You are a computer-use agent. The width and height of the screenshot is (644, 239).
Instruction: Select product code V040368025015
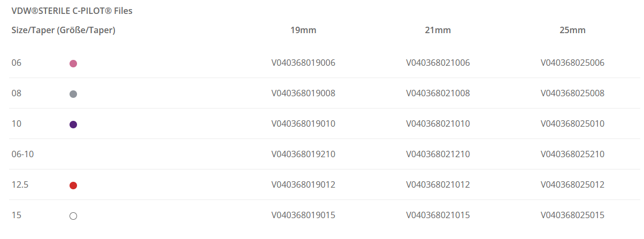coord(572,215)
